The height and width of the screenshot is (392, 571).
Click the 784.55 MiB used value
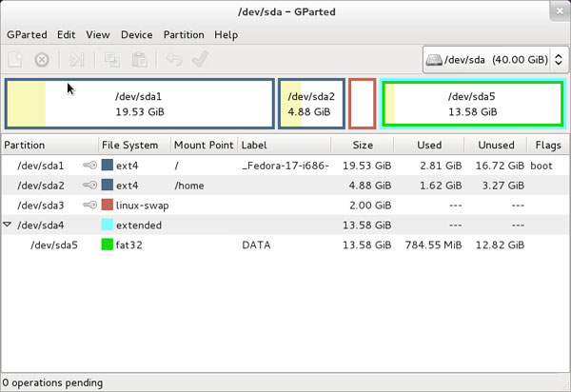[433, 245]
